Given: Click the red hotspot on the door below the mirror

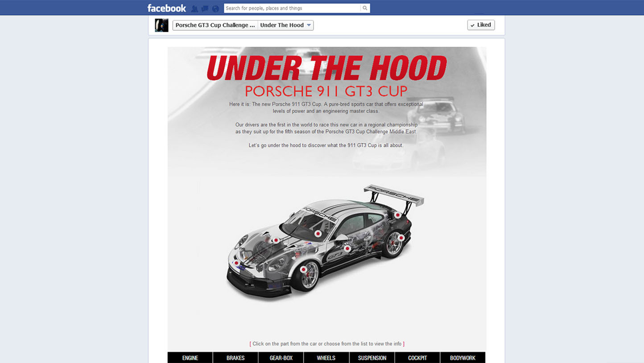Looking at the screenshot, I should click(x=347, y=248).
